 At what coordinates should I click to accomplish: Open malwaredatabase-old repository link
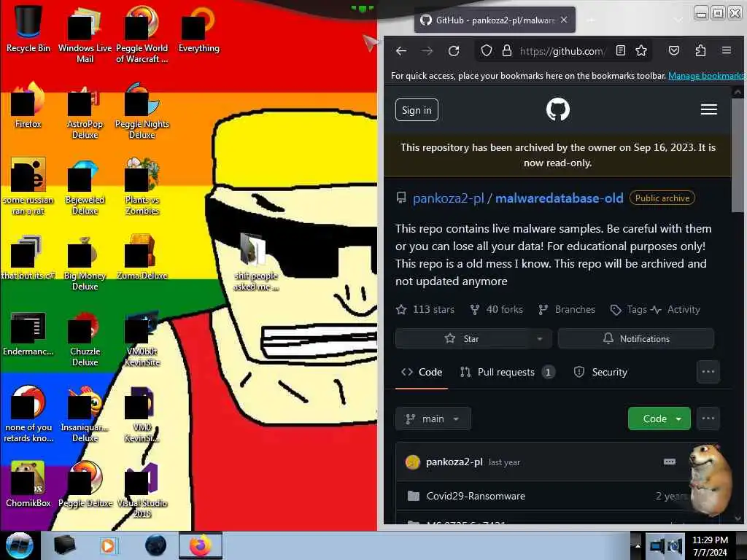click(560, 198)
